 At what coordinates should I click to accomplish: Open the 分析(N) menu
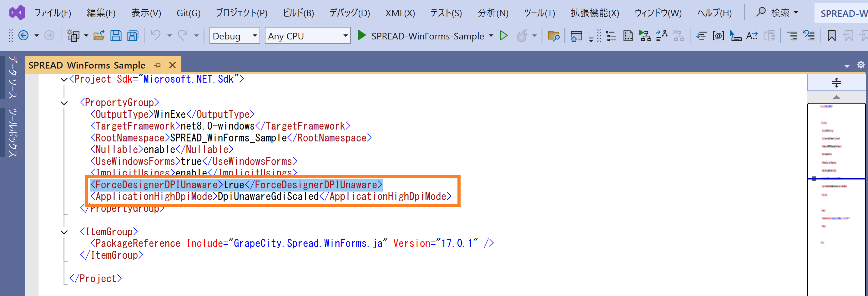click(x=493, y=13)
